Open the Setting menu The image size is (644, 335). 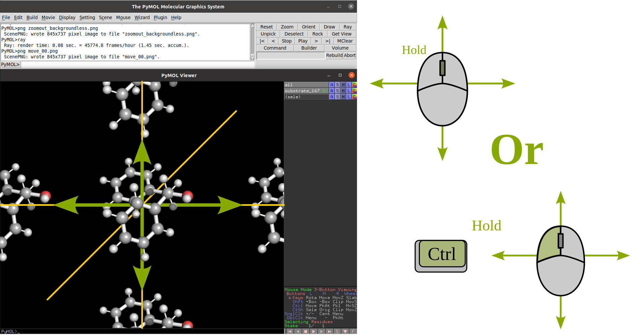click(x=87, y=17)
